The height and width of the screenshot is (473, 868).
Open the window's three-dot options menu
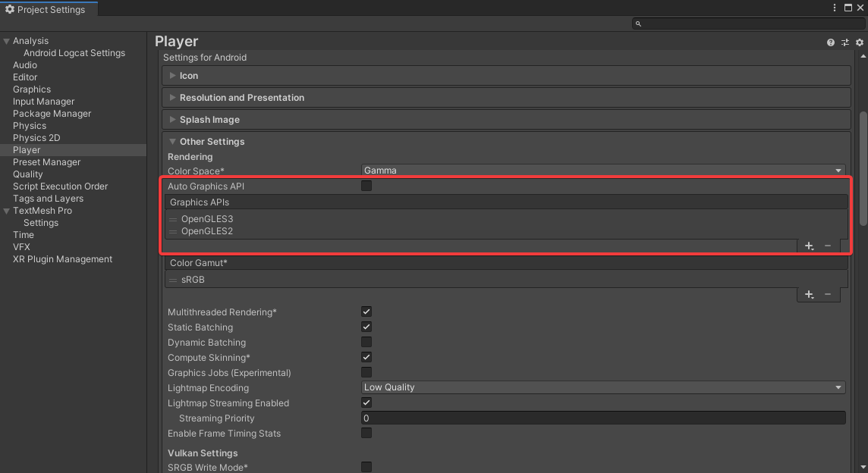(x=835, y=8)
